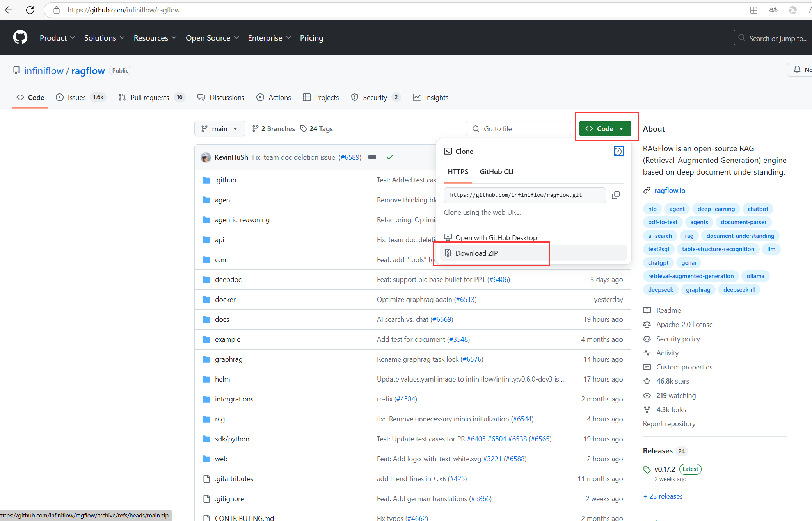Switch to the GitHub CLI clone tab
812x521 pixels.
point(496,172)
